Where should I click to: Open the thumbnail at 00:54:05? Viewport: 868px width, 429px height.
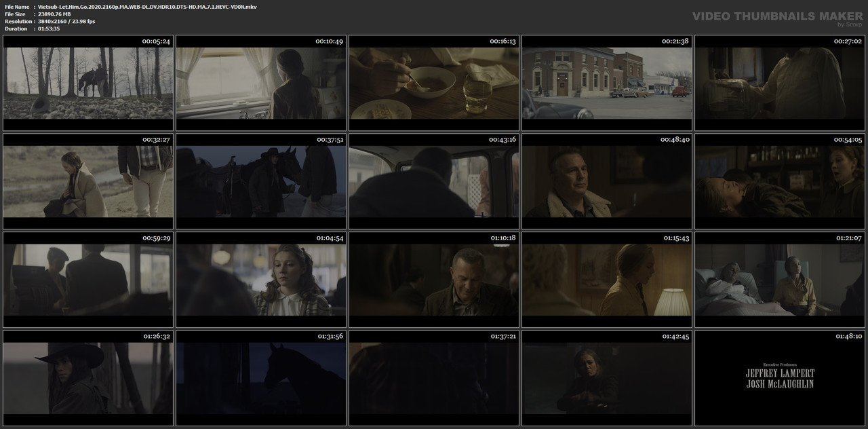pyautogui.click(x=780, y=181)
